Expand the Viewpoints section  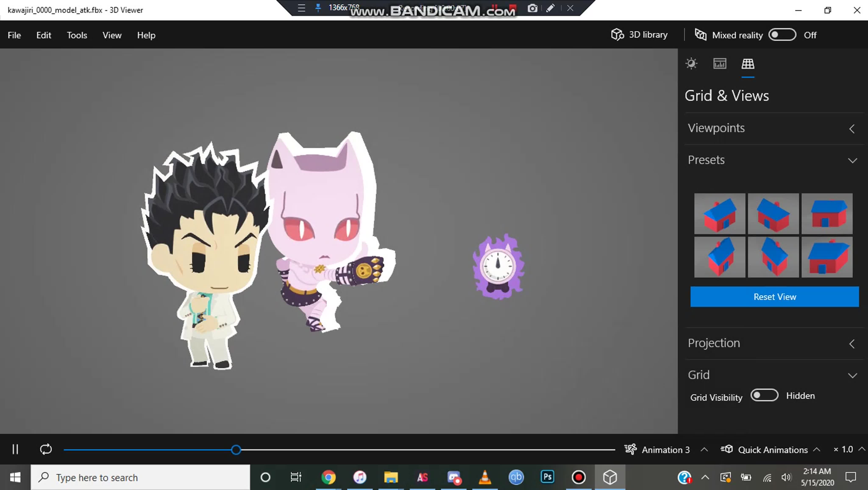tap(774, 128)
